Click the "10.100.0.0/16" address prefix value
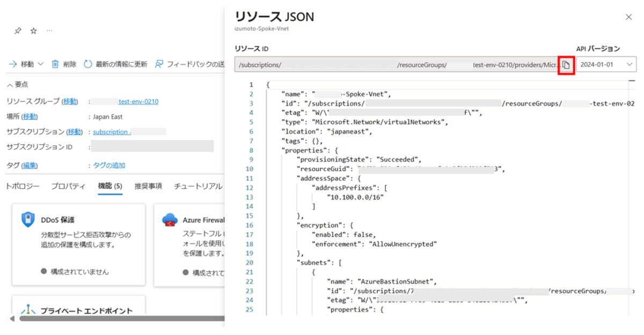This screenshot has width=644, height=335. pyautogui.click(x=356, y=197)
